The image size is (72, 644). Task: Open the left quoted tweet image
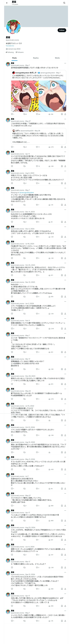click(25, 96)
